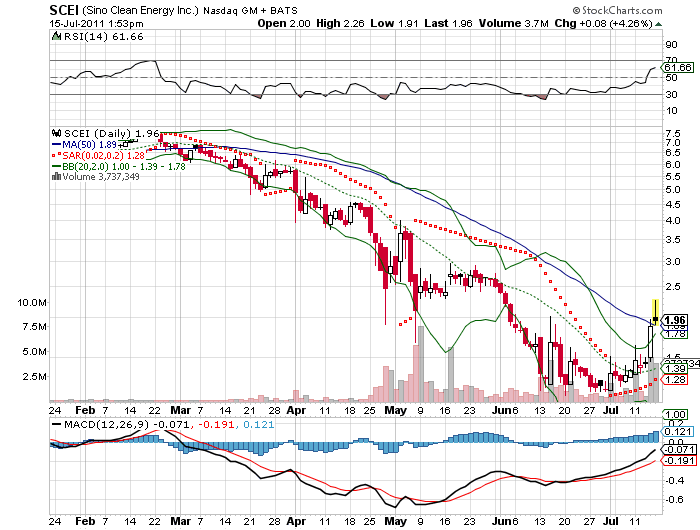Screen dimensions: 700x530
Task: Click the 'Volume 3,737,349' legend entry
Action: (x=101, y=176)
